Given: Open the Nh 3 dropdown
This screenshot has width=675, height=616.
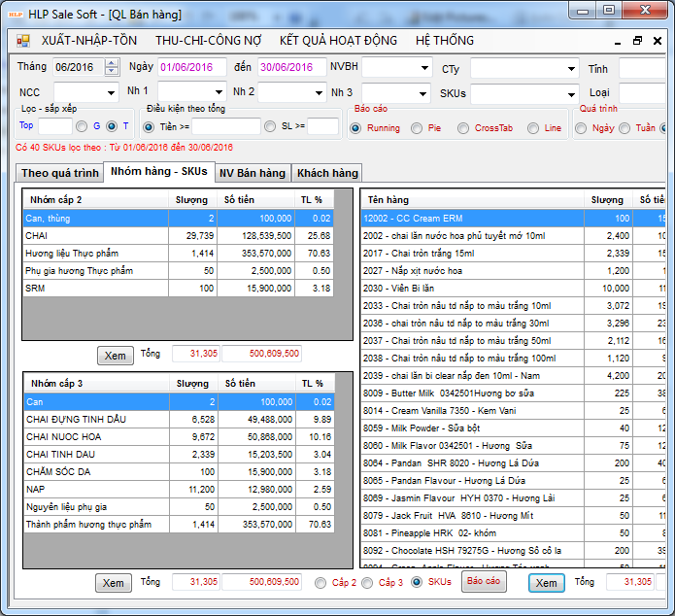Looking at the screenshot, I should (x=422, y=93).
